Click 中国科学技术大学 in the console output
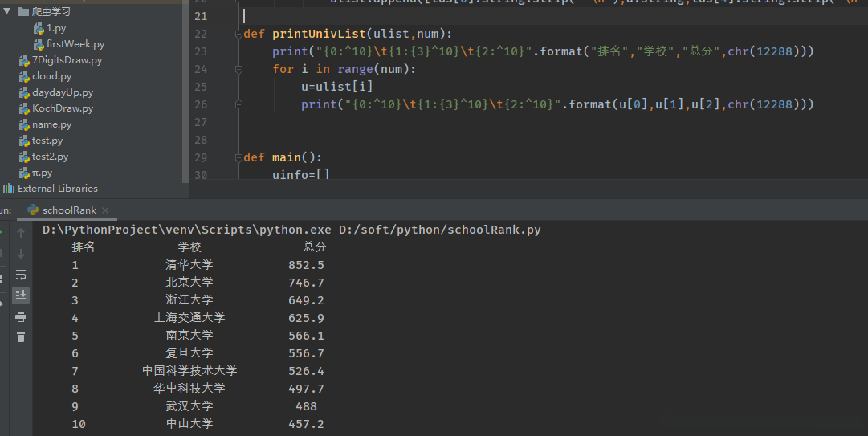The height and width of the screenshot is (436, 868). tap(189, 371)
